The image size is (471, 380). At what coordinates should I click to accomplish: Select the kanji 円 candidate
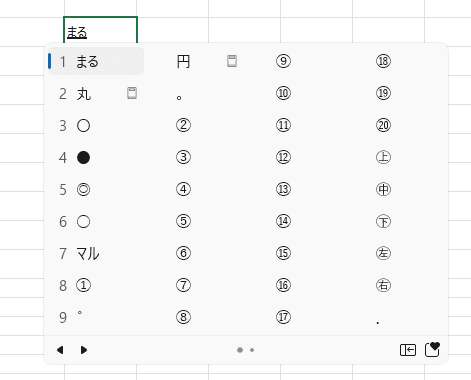click(183, 62)
